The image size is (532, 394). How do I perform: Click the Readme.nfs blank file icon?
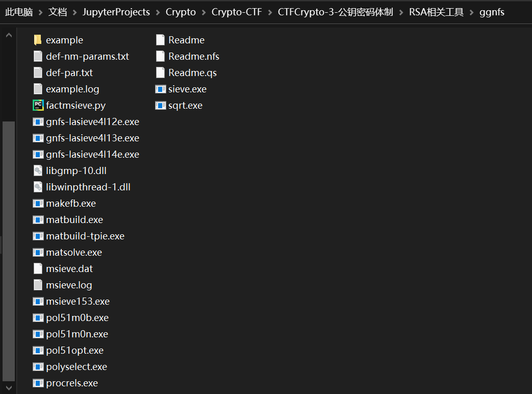point(161,56)
